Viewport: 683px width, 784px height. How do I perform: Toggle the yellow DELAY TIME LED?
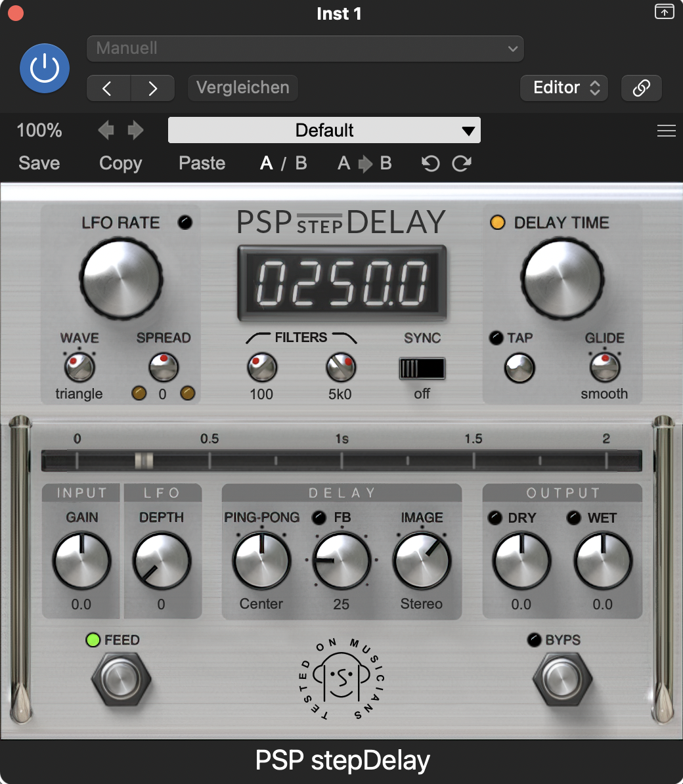coord(498,223)
